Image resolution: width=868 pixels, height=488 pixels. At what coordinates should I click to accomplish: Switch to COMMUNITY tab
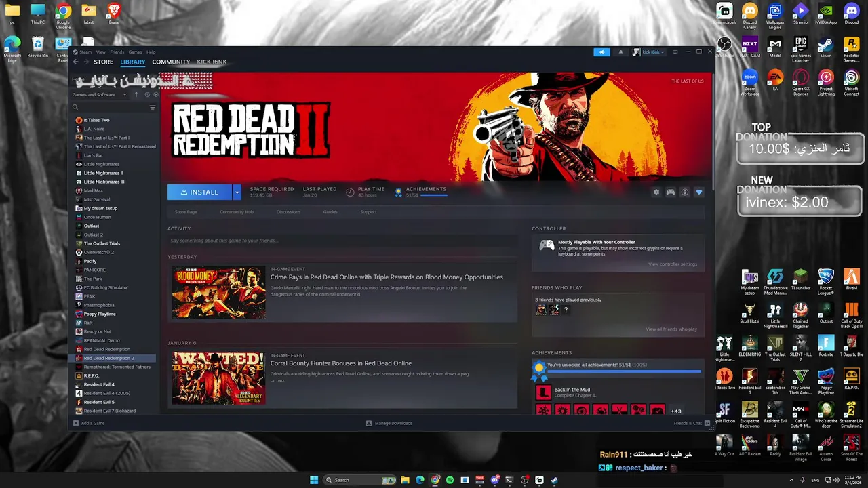[x=171, y=62]
